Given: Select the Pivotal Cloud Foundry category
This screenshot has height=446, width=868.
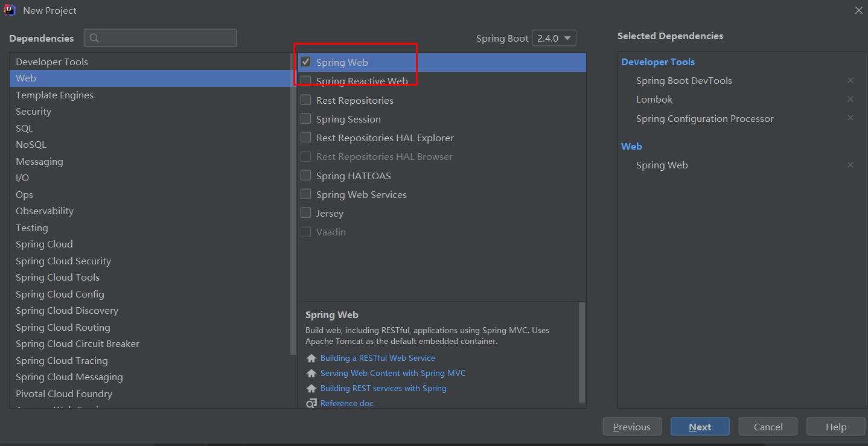Looking at the screenshot, I should pyautogui.click(x=150, y=393).
